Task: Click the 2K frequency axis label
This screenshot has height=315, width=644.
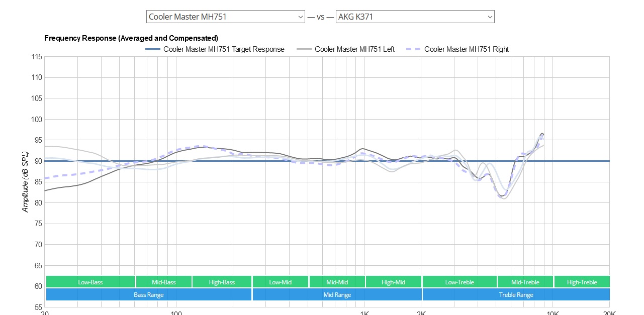Action: 421,312
